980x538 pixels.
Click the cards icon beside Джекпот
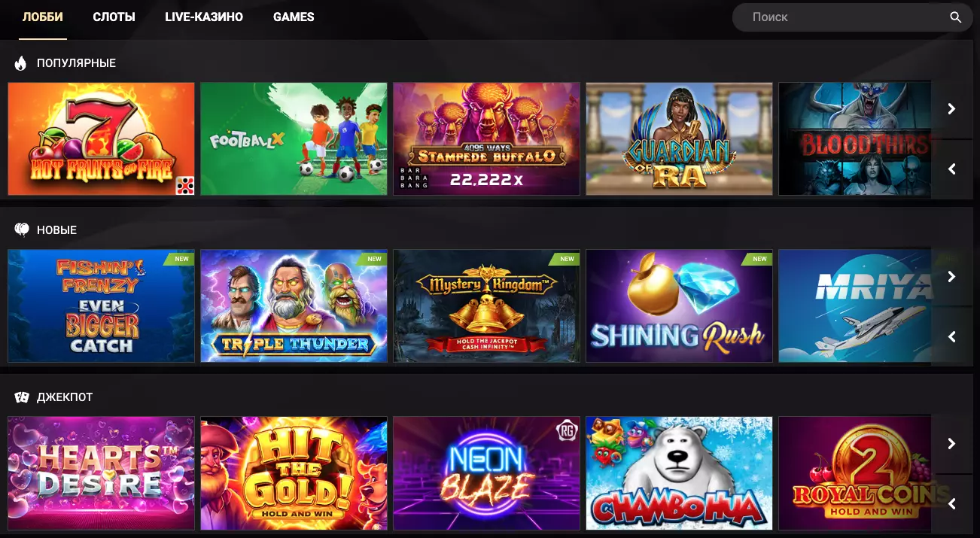click(22, 397)
